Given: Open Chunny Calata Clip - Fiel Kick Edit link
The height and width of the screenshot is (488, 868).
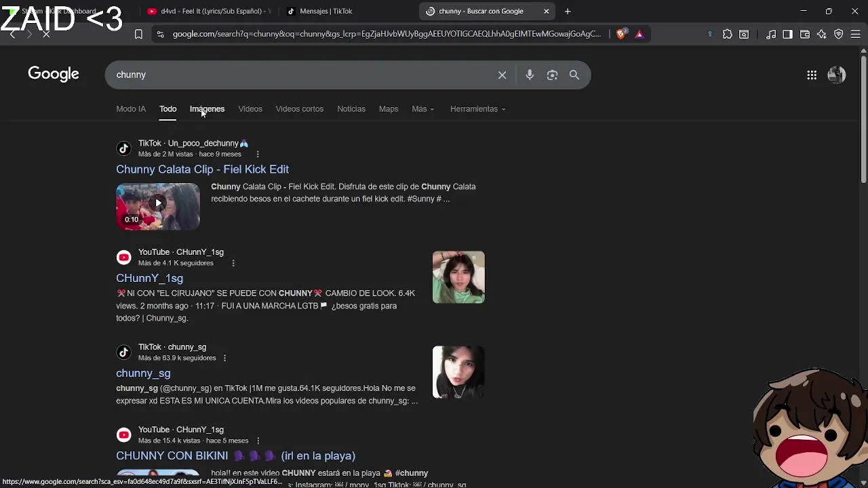Looking at the screenshot, I should point(202,169).
